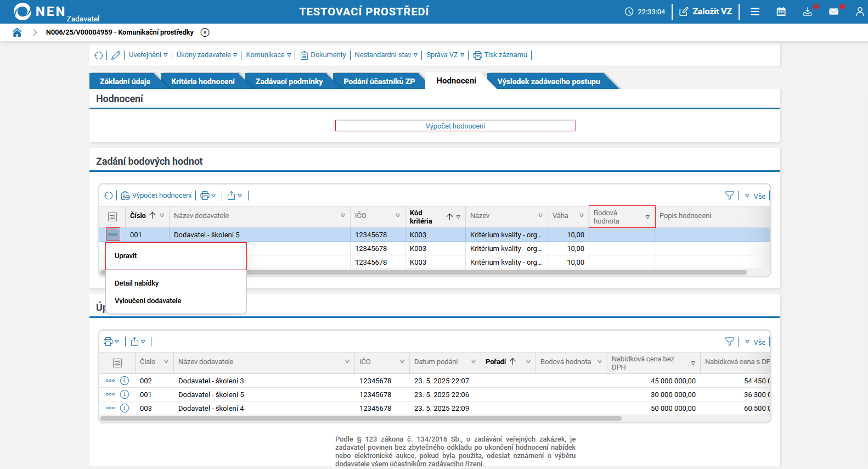Open the messages envelope icon
This screenshot has width=868, height=469.
(x=833, y=12)
